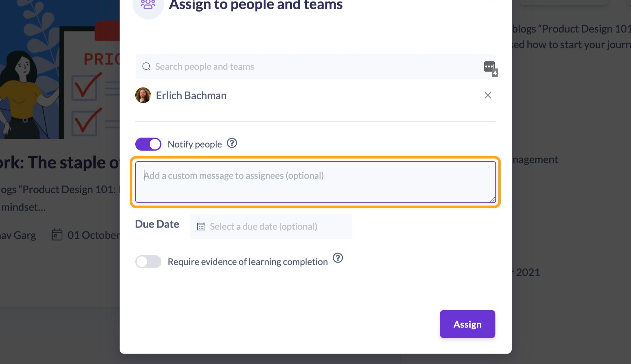Image resolution: width=631 pixels, height=364 pixels.
Task: Click the calendar icon for due date
Action: point(200,226)
